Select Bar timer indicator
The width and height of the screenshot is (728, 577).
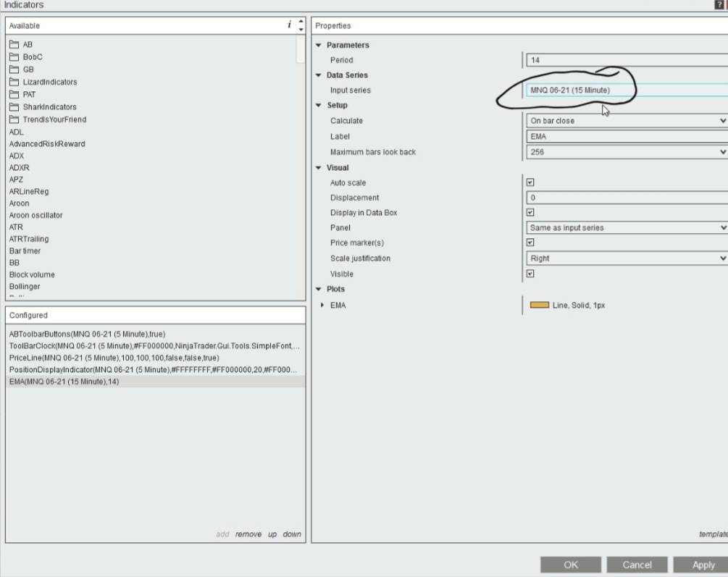25,251
